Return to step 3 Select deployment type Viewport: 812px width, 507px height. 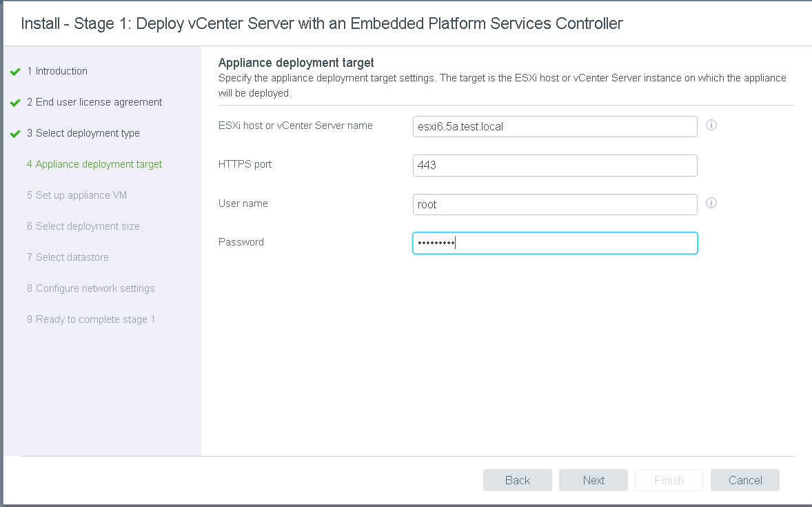pos(83,133)
